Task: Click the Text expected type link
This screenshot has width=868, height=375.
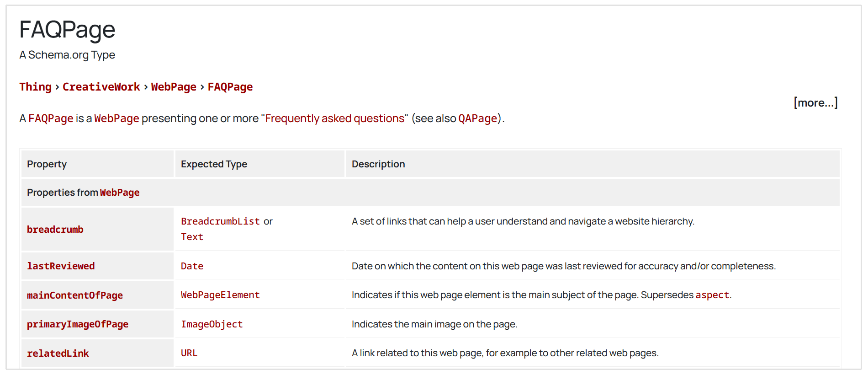Action: click(192, 237)
